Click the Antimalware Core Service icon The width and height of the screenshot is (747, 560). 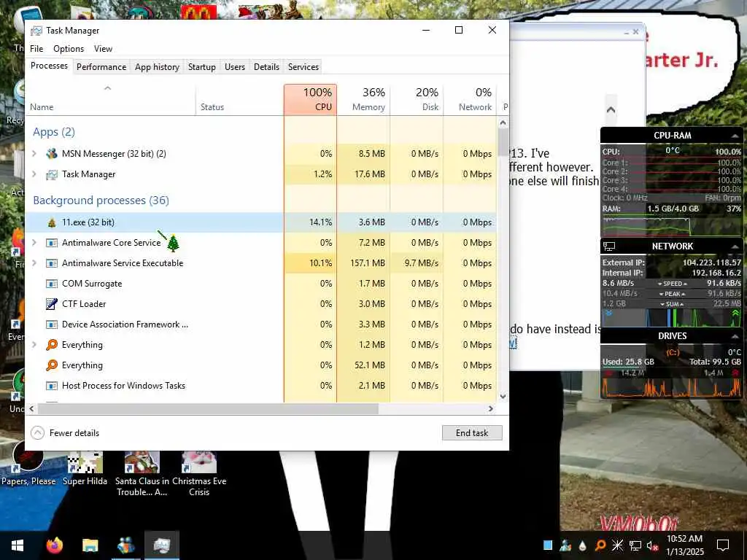52,243
